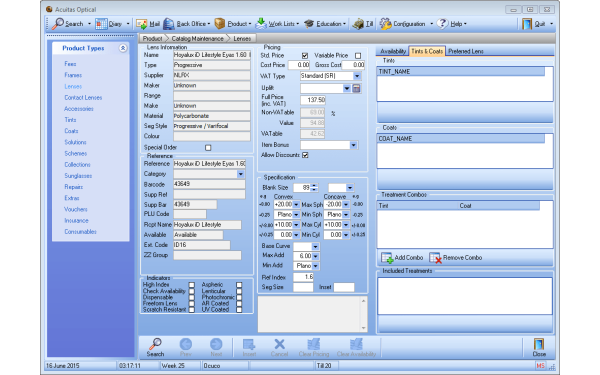Enable the Variable Price checkbox

tap(358, 55)
